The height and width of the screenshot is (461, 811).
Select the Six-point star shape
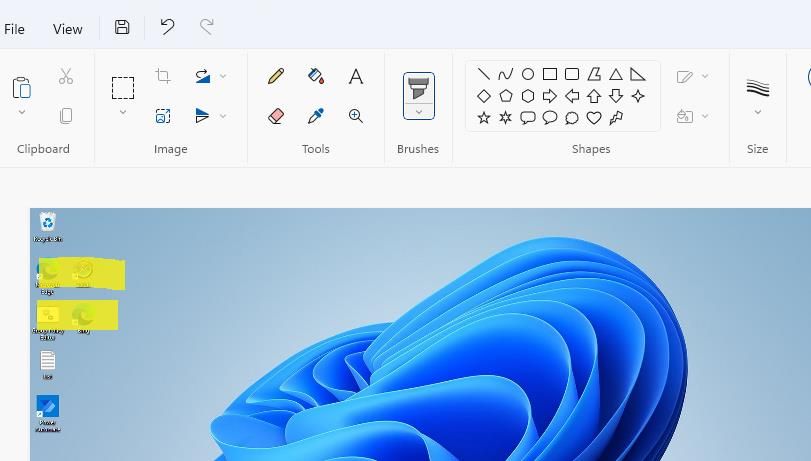pyautogui.click(x=505, y=117)
